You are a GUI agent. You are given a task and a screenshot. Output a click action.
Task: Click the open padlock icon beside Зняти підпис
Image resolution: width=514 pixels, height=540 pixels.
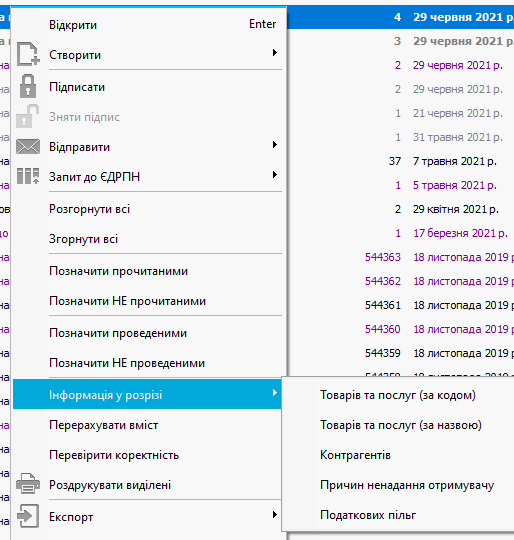click(28, 116)
